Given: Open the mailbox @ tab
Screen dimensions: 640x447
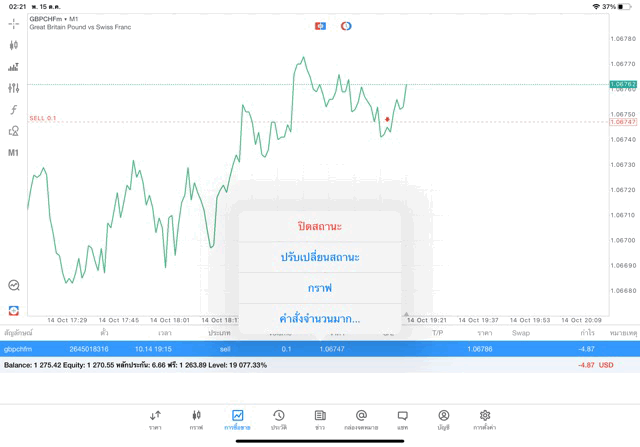Looking at the screenshot, I should [x=361, y=420].
